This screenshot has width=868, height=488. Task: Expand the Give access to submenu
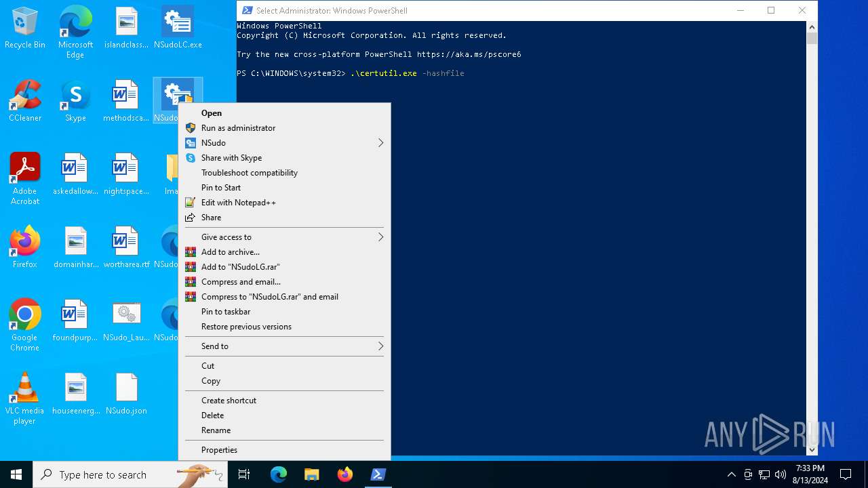(285, 237)
